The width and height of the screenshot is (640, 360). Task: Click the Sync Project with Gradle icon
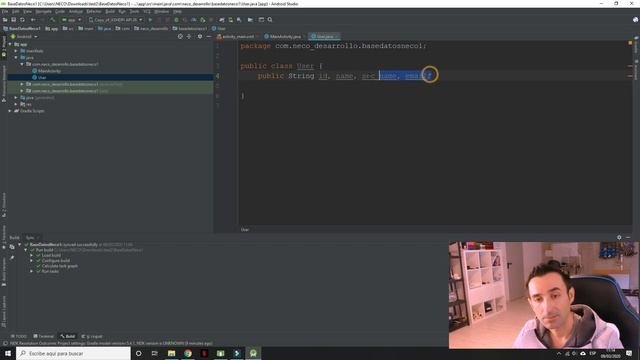tap(222, 20)
